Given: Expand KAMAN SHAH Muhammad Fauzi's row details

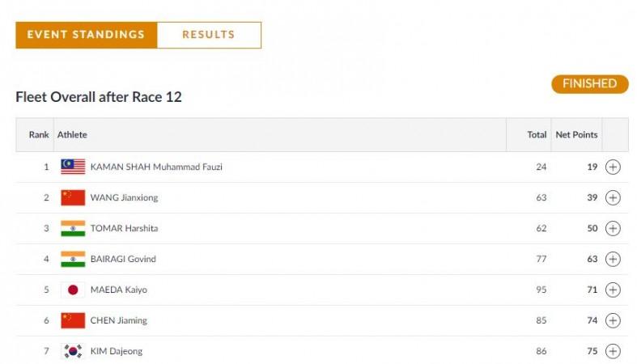Looking at the screenshot, I should (613, 167).
